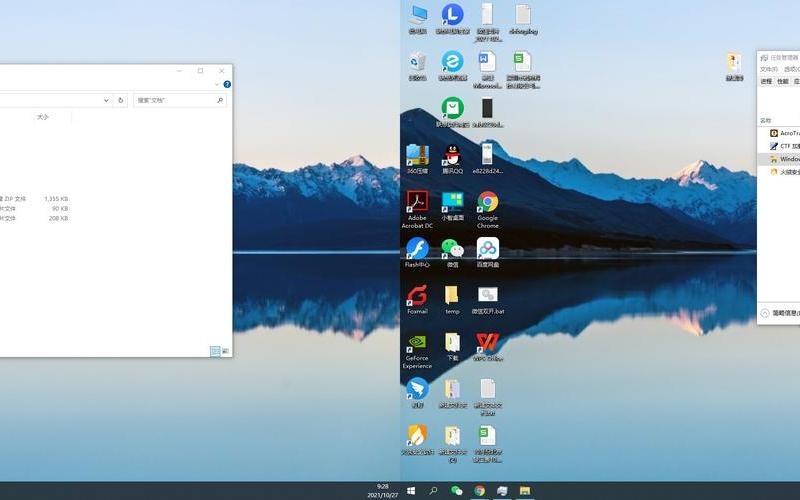800x500 pixels.
Task: Sort Explorer files by 大小 column header
Action: point(42,117)
